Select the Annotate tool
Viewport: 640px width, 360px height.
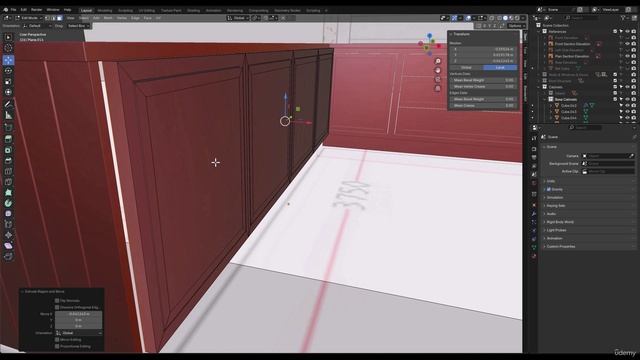[8, 104]
